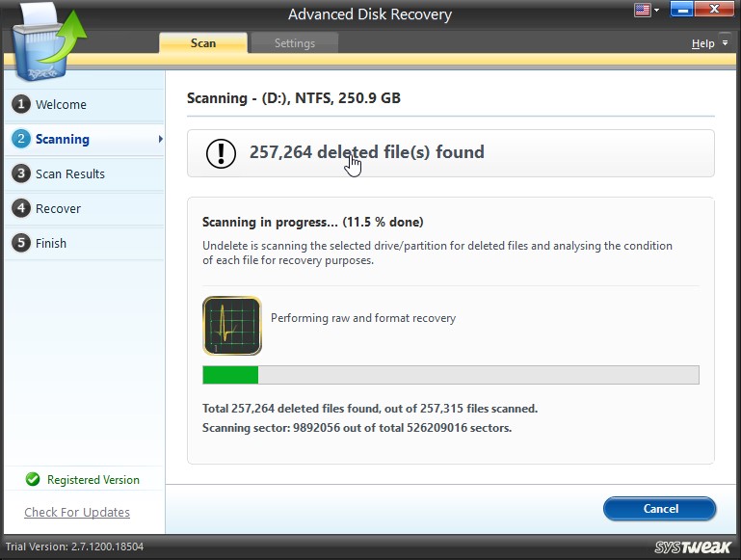Open the language dropdown arrow beside flag
Image resolution: width=741 pixels, height=560 pixels.
[656, 11]
